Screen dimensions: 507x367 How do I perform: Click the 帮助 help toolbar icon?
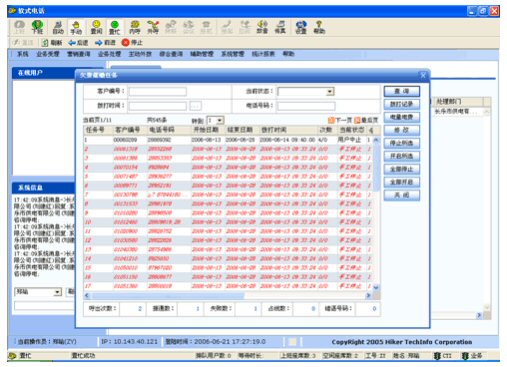(x=319, y=27)
